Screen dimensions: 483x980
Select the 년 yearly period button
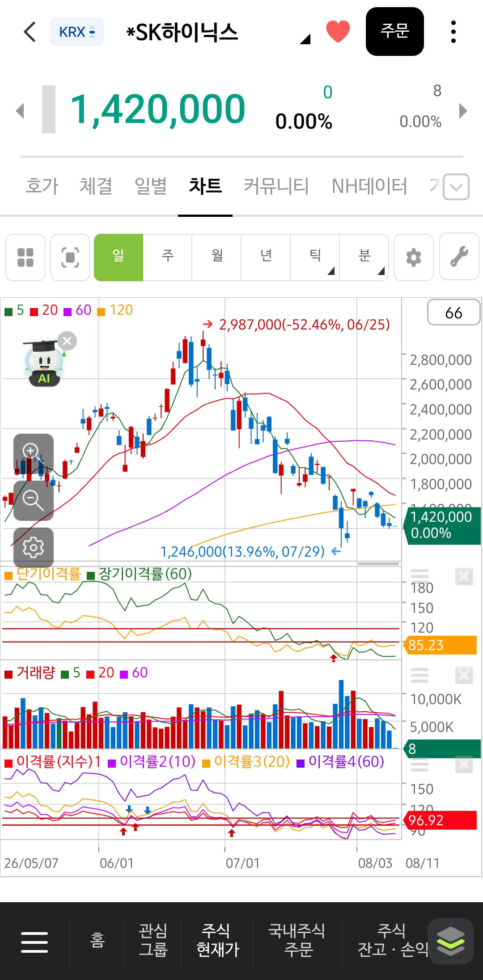266,258
